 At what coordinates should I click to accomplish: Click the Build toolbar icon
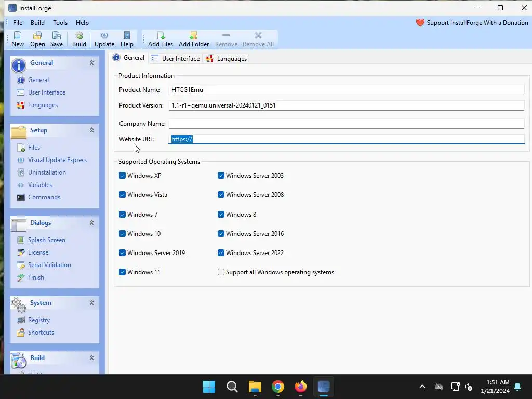(x=79, y=39)
